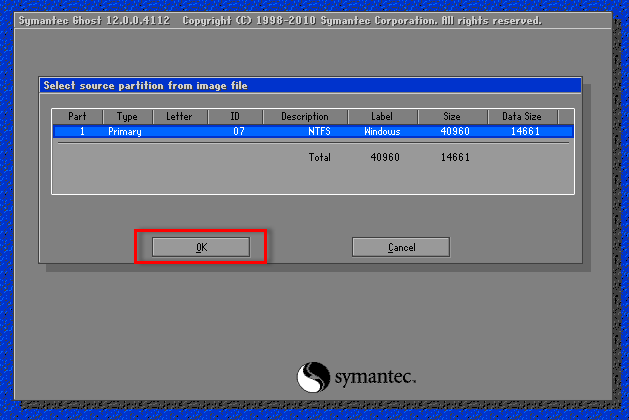Select the Label column header
This screenshot has height=420, width=629.
click(x=383, y=117)
